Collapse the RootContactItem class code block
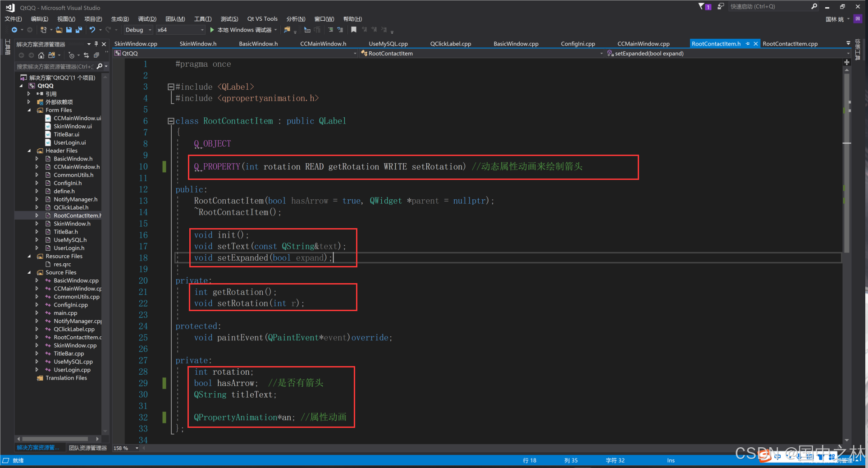868x468 pixels. tap(171, 121)
